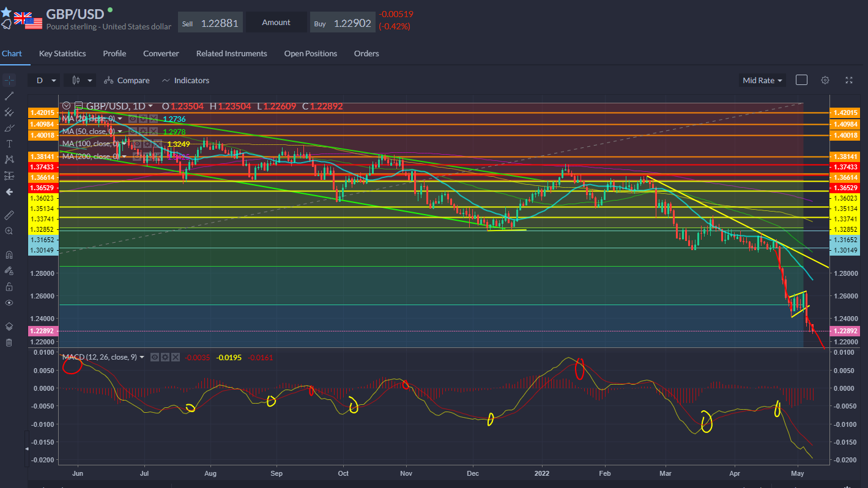
Task: Open chart settings gear icon
Action: pyautogui.click(x=825, y=80)
